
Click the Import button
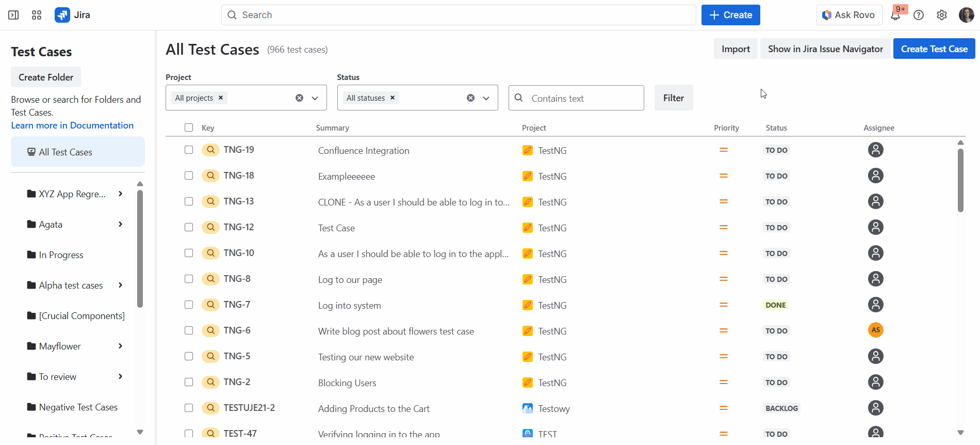(x=736, y=49)
